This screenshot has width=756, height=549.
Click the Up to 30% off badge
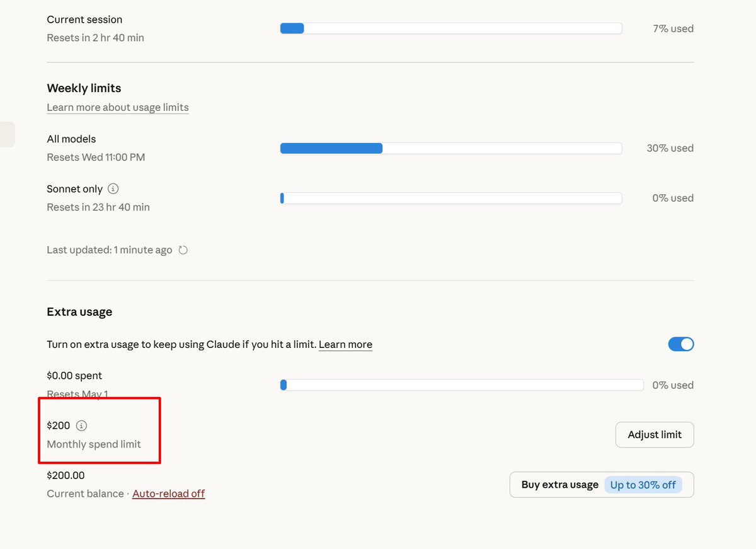(x=643, y=485)
